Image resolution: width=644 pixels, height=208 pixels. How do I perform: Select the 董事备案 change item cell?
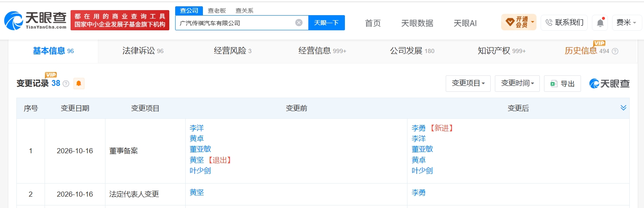click(145, 151)
